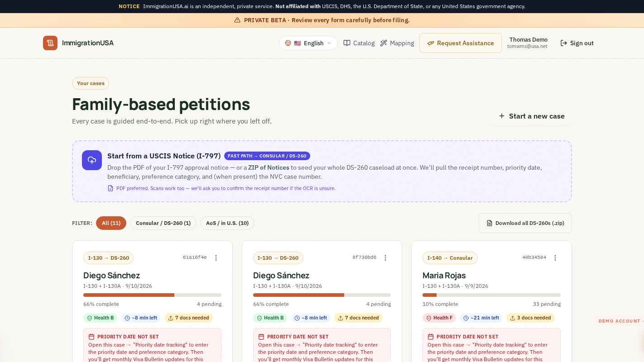
Task: Click the 3 docs needed badge
Action: point(530,318)
